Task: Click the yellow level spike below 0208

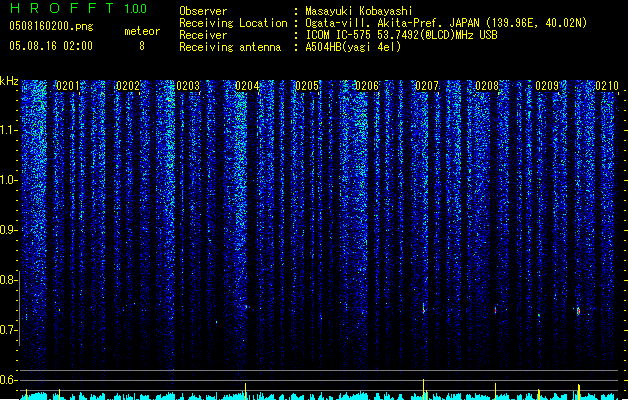Action: [495, 391]
